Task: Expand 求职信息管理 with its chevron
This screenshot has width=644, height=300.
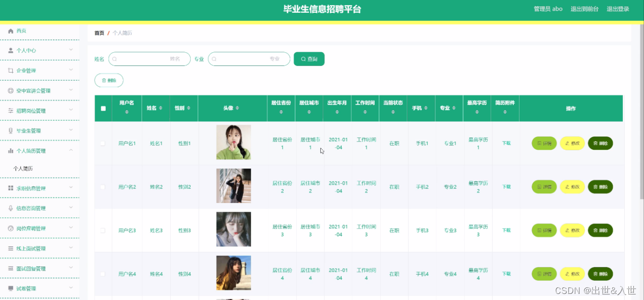Action: [x=71, y=188]
